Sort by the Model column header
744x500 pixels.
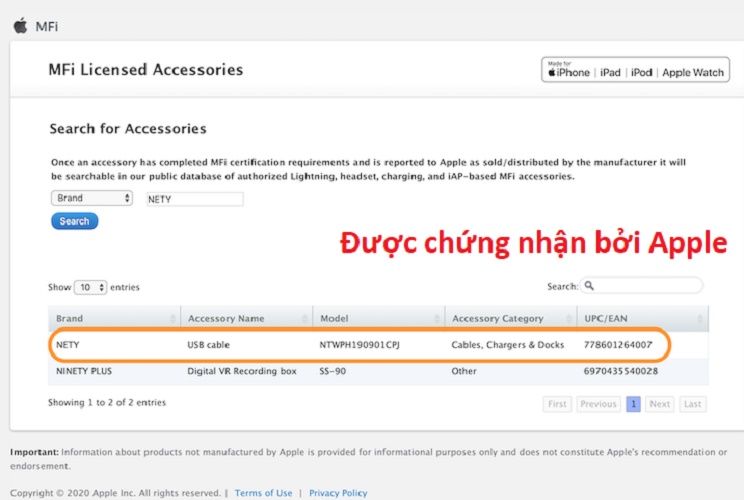pos(379,318)
